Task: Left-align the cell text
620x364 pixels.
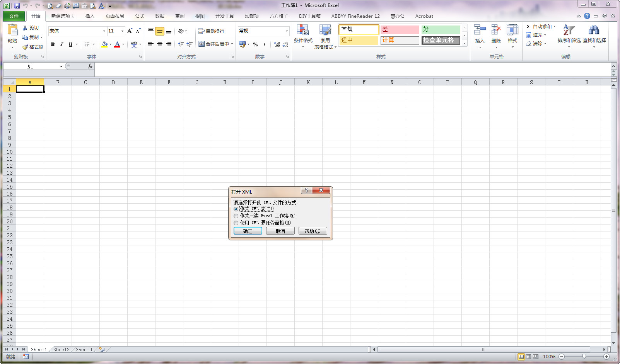Action: (151, 44)
